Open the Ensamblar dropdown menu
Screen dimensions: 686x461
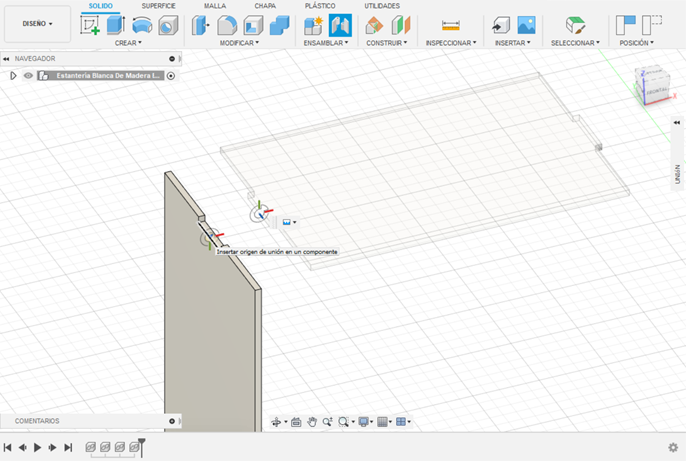(326, 43)
